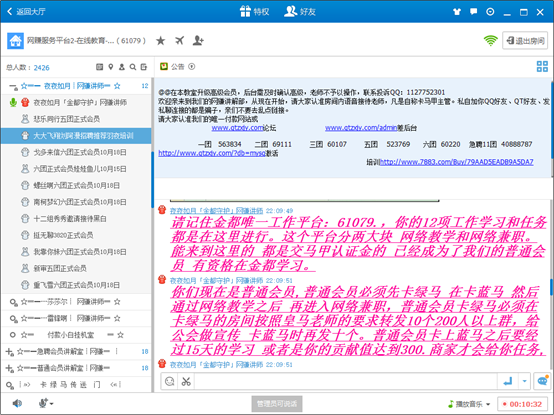554x415 pixels.
Task: Add room to favorites with star icon
Action: click(161, 41)
